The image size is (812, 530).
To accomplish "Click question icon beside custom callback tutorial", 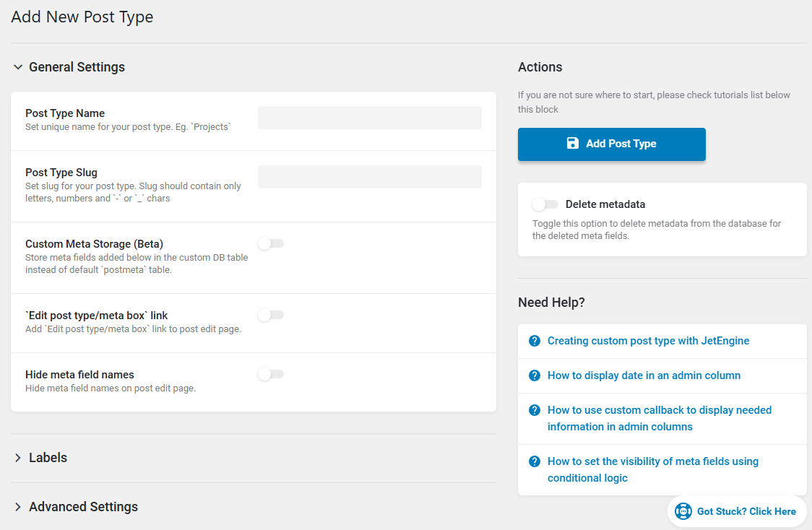I will (x=535, y=410).
